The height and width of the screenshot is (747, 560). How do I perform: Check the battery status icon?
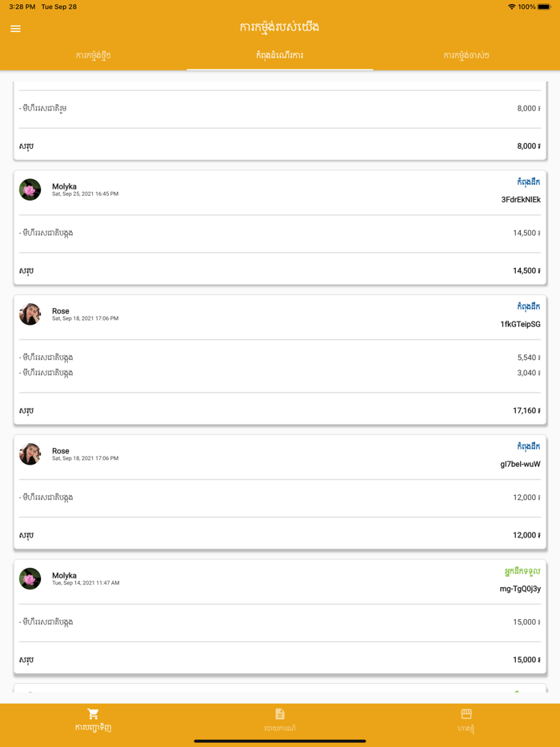click(544, 6)
